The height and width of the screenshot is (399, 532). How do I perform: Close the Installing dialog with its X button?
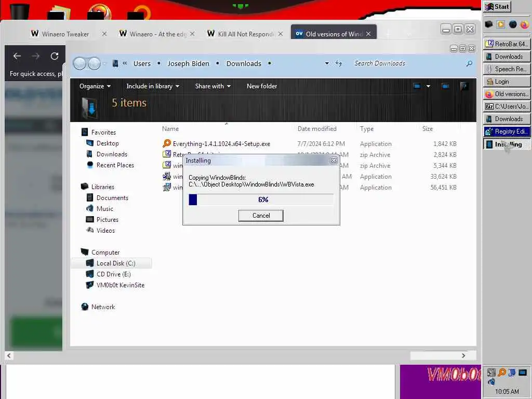pos(334,161)
